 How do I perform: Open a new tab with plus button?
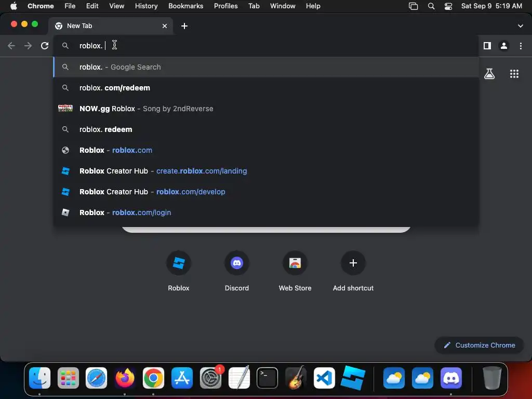[x=184, y=26]
